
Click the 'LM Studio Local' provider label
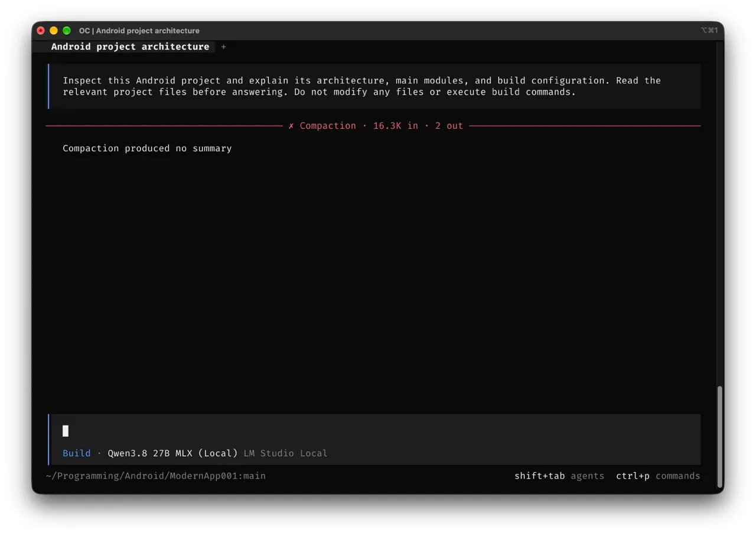[285, 453]
